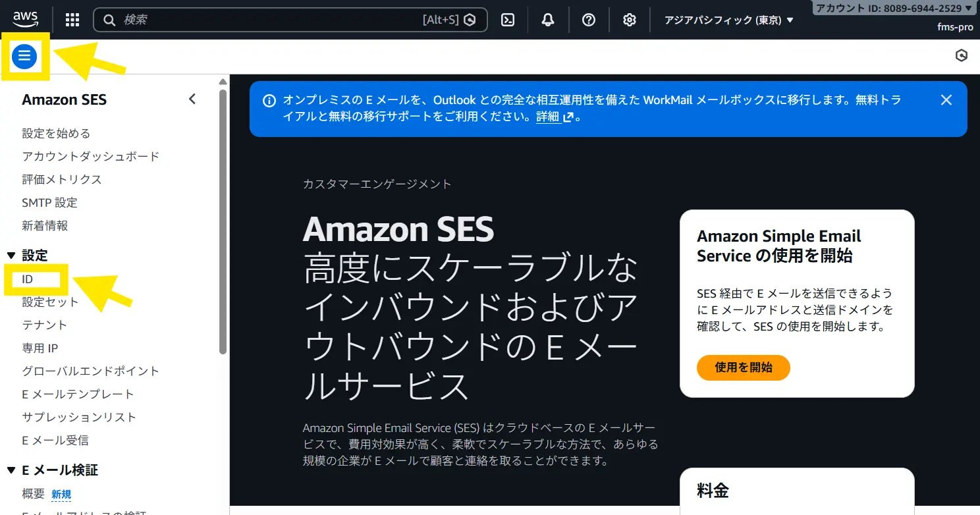Dismiss the WorkMail info banner
980x515 pixels.
click(x=946, y=100)
